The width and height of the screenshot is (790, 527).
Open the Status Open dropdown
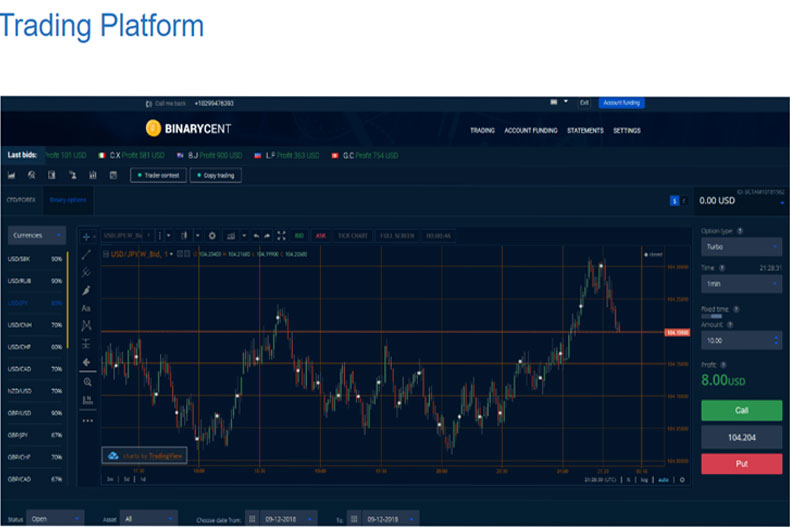(55, 518)
